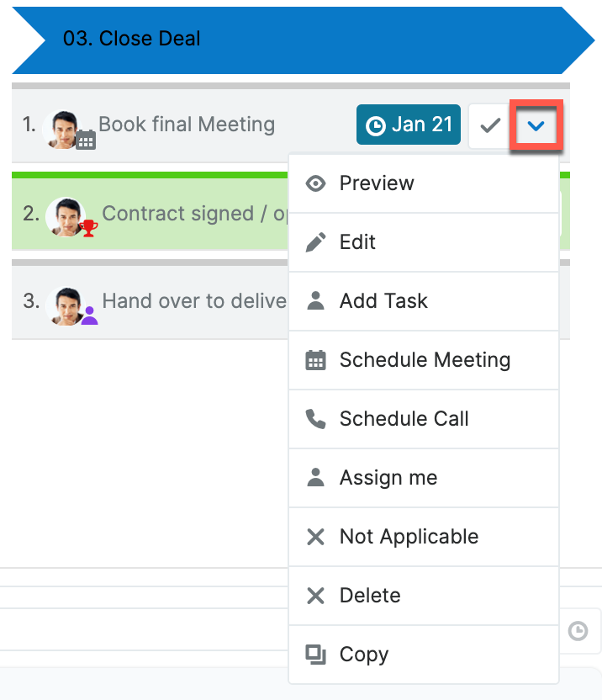This screenshot has height=700, width=602.
Task: Click the Jan 21 due date button
Action: click(409, 125)
